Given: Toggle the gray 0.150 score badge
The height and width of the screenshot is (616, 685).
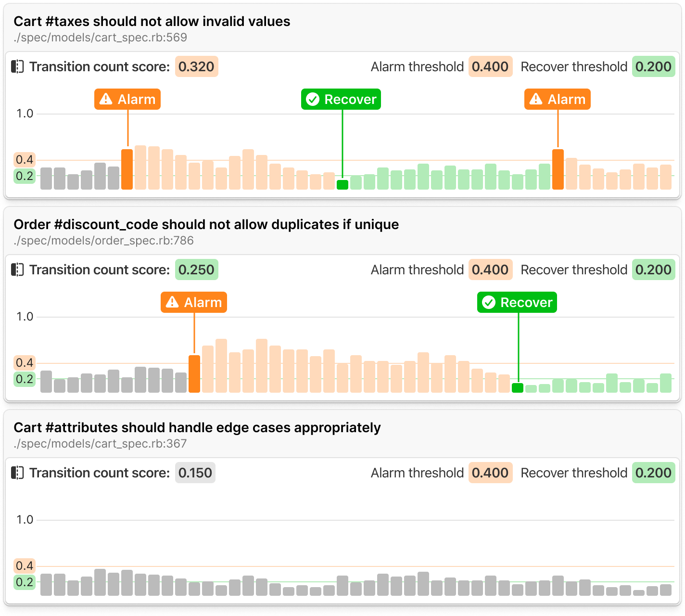Looking at the screenshot, I should 195,473.
